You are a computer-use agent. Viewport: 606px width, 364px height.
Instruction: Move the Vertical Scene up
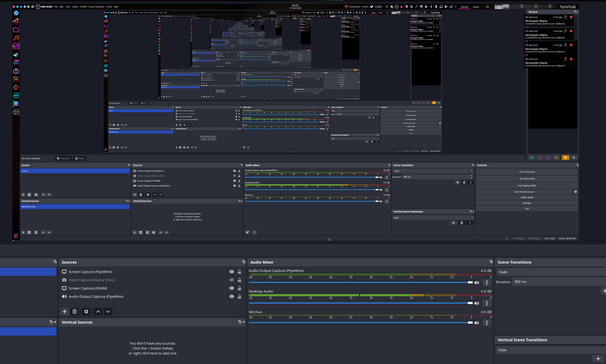43,232
